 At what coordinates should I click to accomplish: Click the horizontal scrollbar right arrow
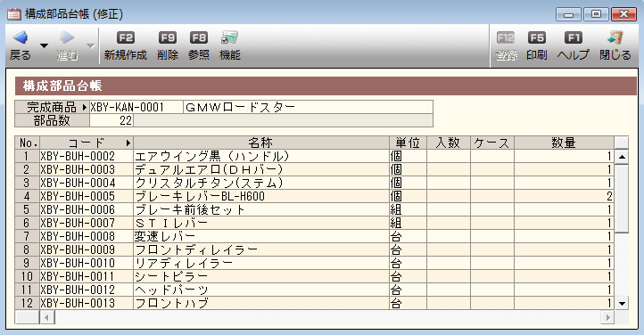point(607,317)
